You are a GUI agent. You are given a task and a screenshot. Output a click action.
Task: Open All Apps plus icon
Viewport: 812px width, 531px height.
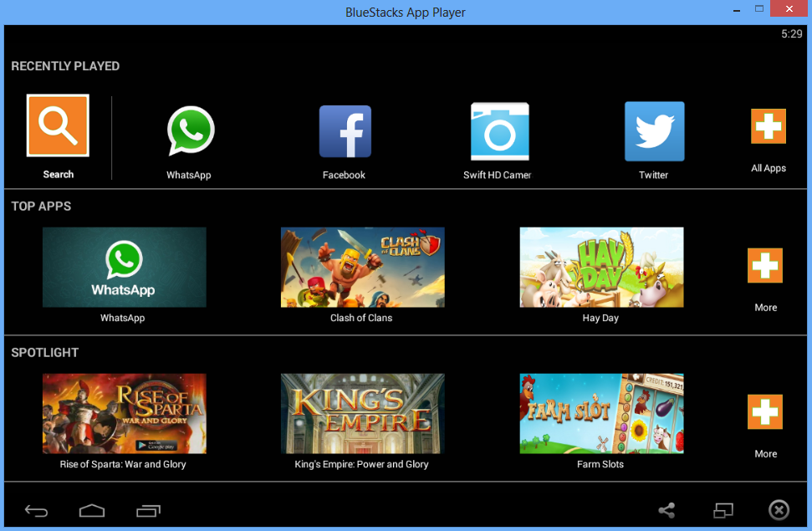click(x=769, y=126)
